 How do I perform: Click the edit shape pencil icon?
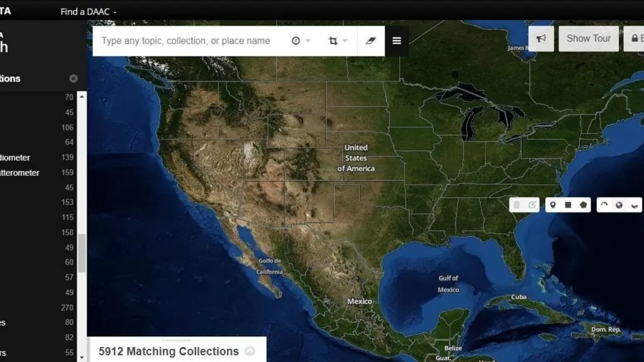click(532, 205)
